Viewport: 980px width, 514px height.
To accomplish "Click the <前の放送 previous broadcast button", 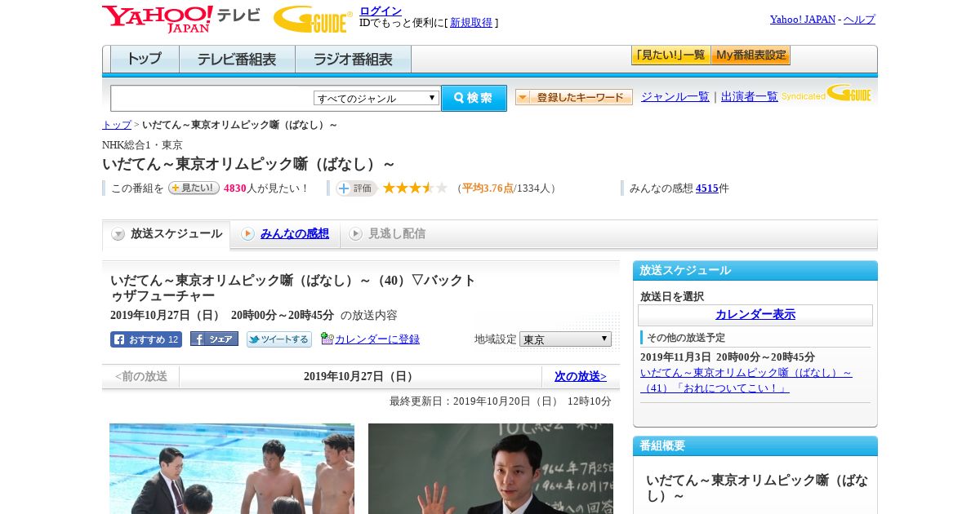I will [141, 377].
